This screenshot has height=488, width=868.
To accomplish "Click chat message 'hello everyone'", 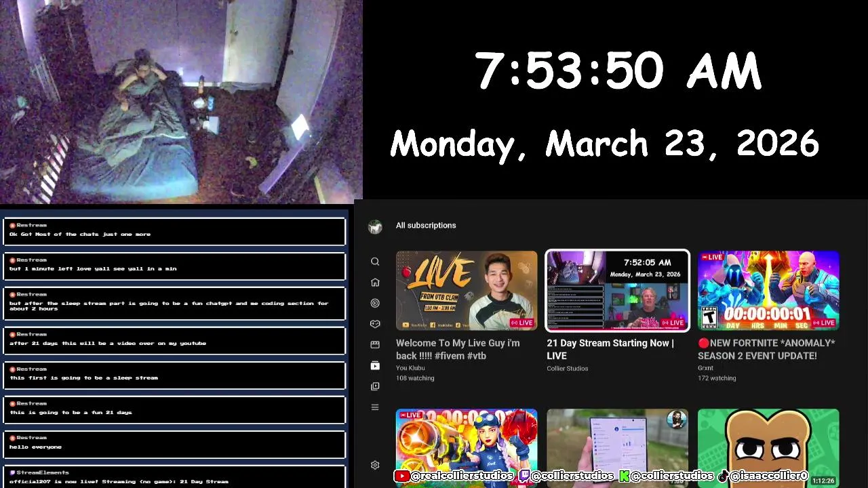I will 174,444.
